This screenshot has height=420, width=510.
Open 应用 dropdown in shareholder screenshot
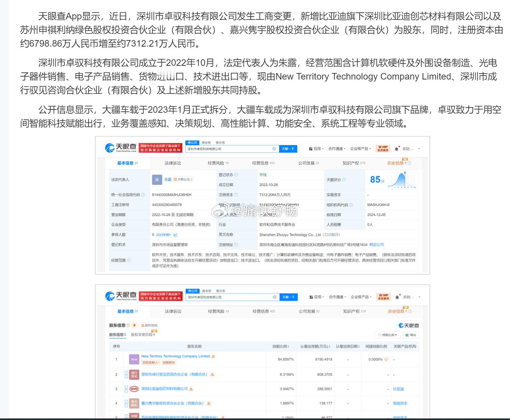[317, 297]
